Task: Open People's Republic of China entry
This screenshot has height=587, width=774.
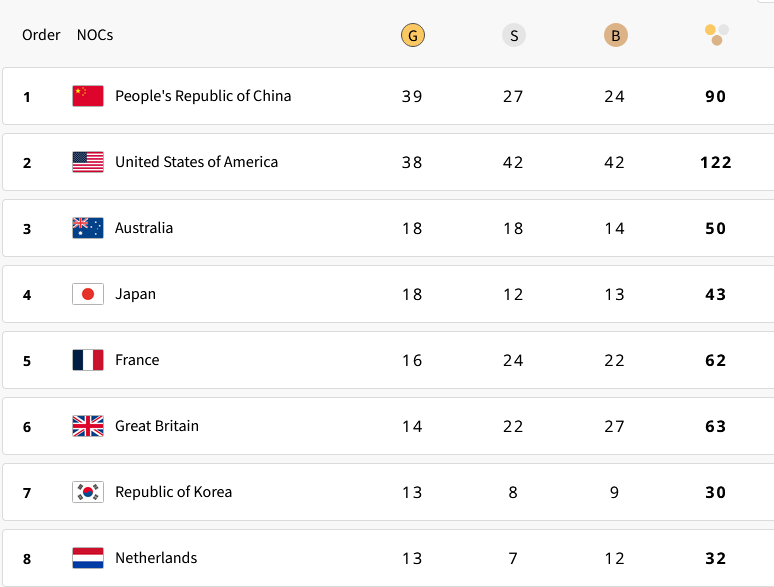Action: click(x=203, y=96)
